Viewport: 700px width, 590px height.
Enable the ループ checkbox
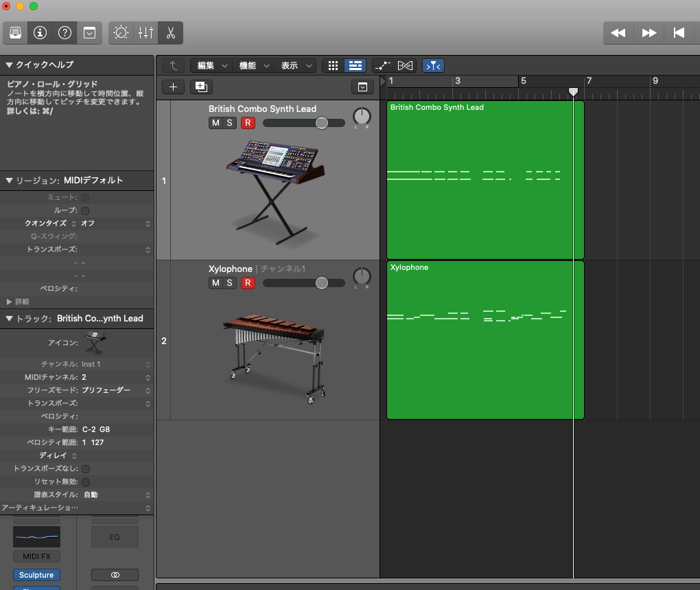(x=86, y=210)
